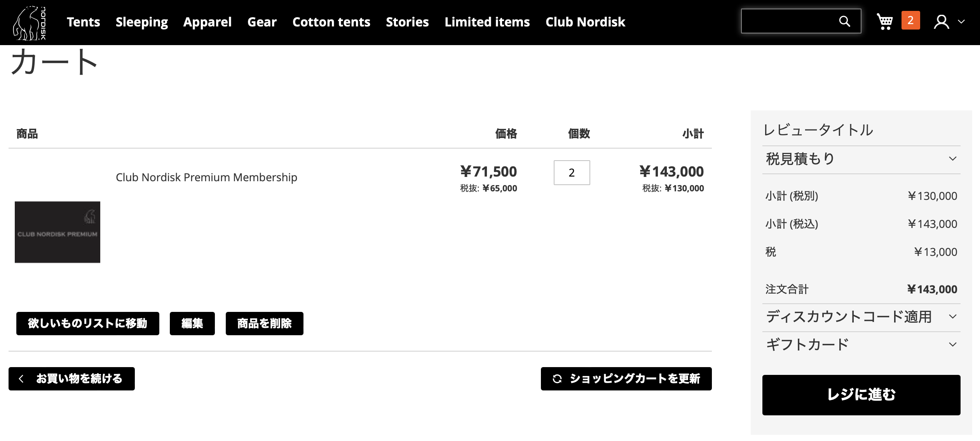This screenshot has height=441, width=980.
Task: Open the Limited items menu
Action: click(487, 22)
